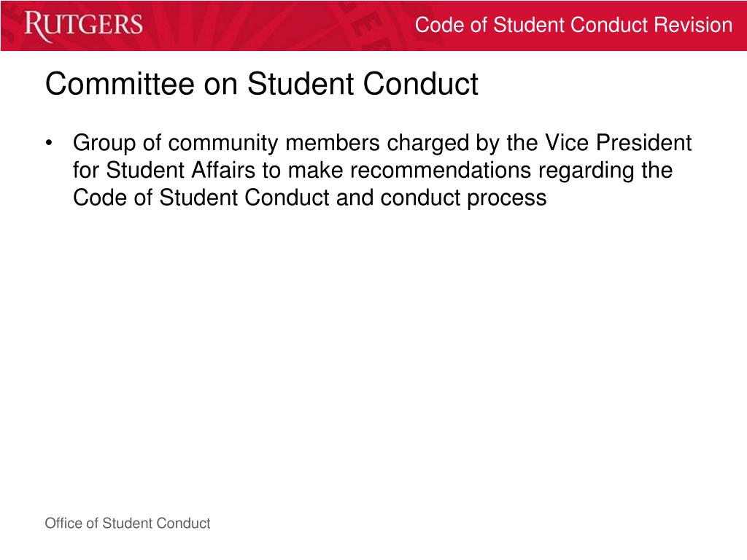Click the words 'Vice President' in the bullet

point(618,143)
